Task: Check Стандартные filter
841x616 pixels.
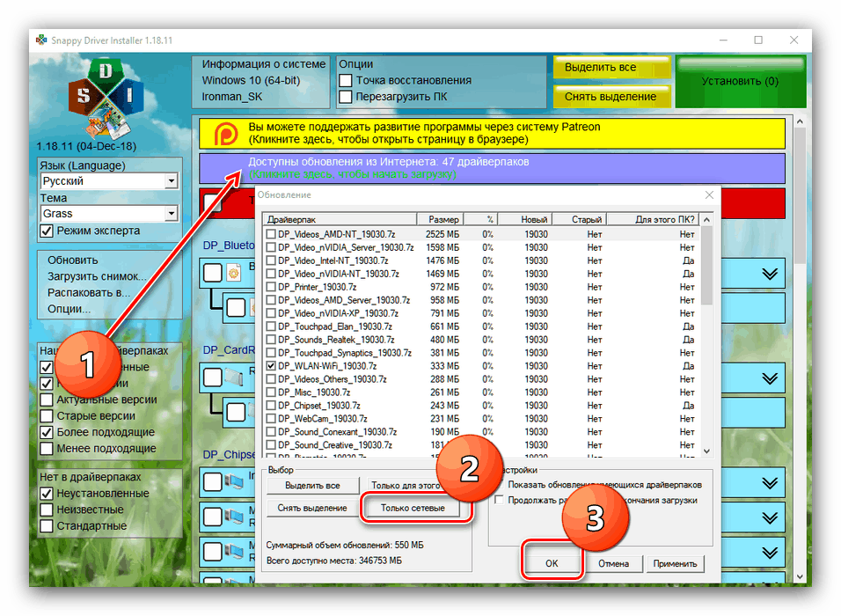Action: tap(47, 526)
